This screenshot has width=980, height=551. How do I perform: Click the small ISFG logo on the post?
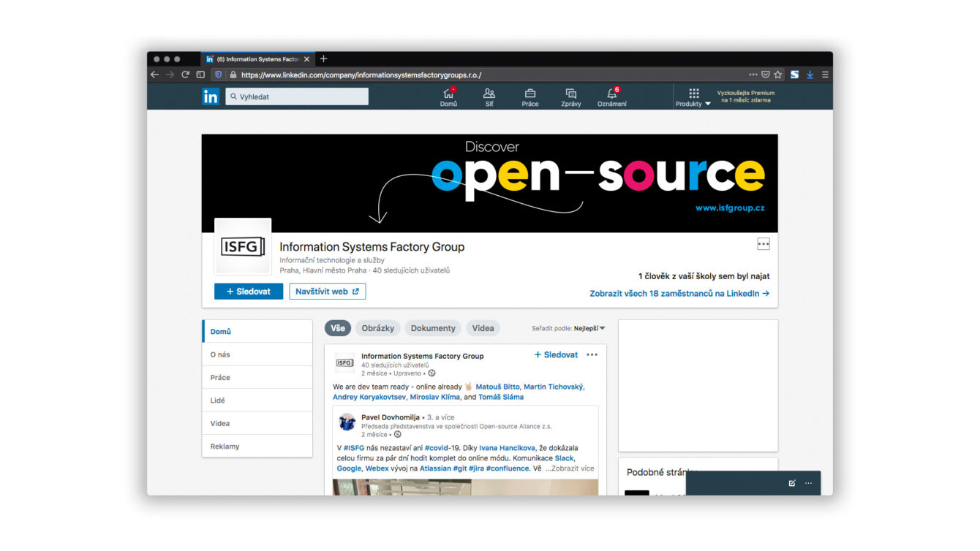344,362
